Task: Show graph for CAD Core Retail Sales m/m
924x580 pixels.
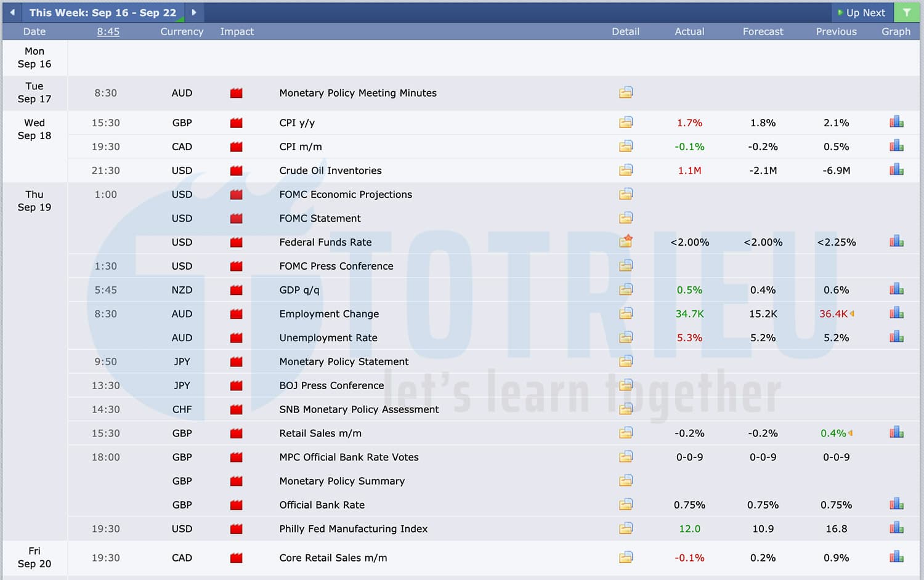Action: point(896,557)
